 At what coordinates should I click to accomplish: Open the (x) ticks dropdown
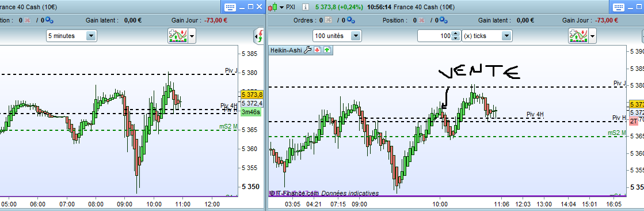[487, 36]
